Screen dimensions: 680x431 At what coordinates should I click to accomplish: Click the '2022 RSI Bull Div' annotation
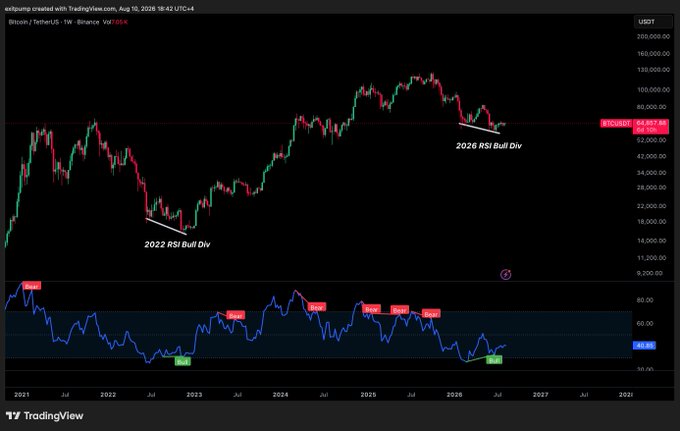click(177, 245)
